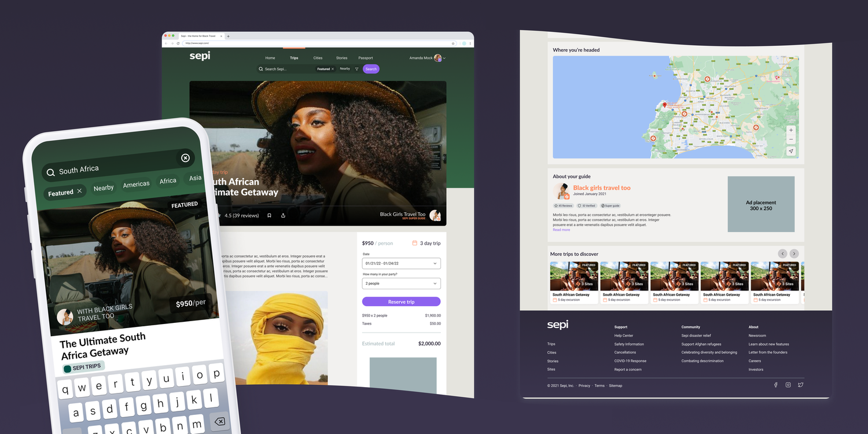
Task: Select the Nearby filter chip on the phone
Action: pos(104,187)
